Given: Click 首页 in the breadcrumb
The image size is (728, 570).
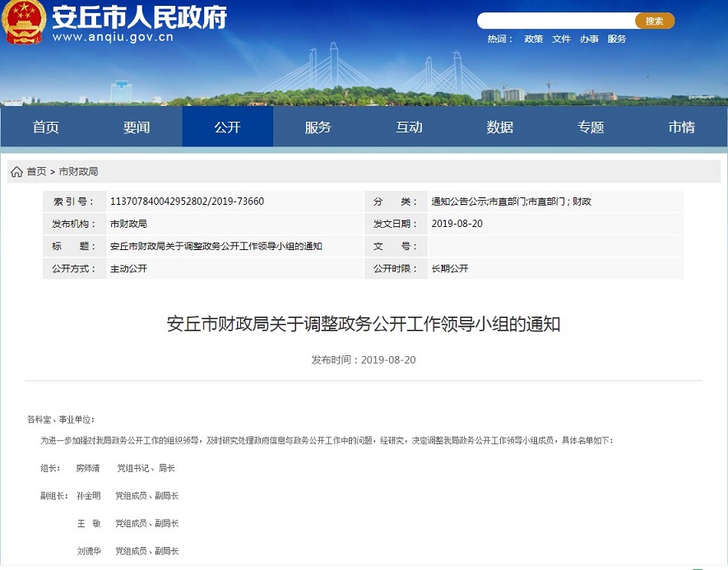Looking at the screenshot, I should (x=37, y=172).
